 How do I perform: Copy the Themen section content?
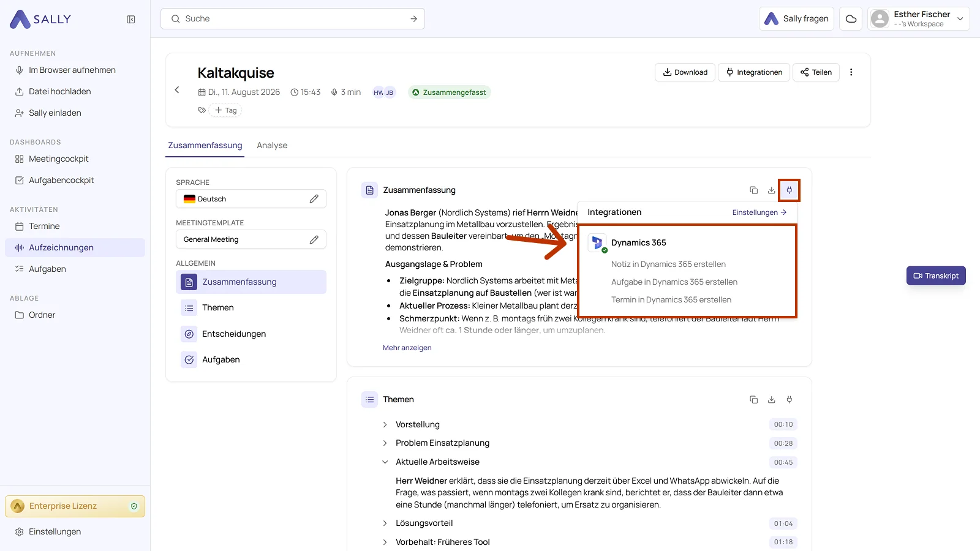pos(753,400)
